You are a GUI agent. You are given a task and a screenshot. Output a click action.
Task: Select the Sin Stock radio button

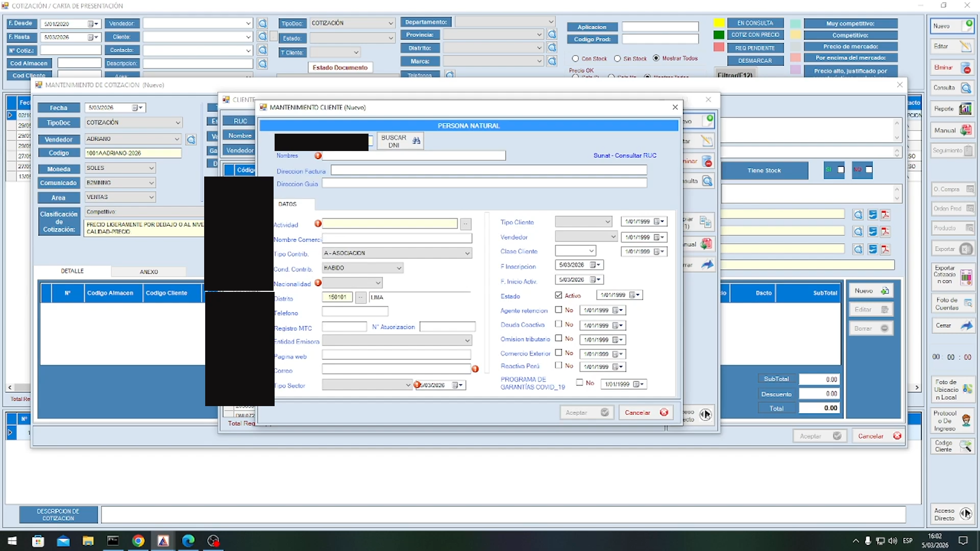(617, 59)
